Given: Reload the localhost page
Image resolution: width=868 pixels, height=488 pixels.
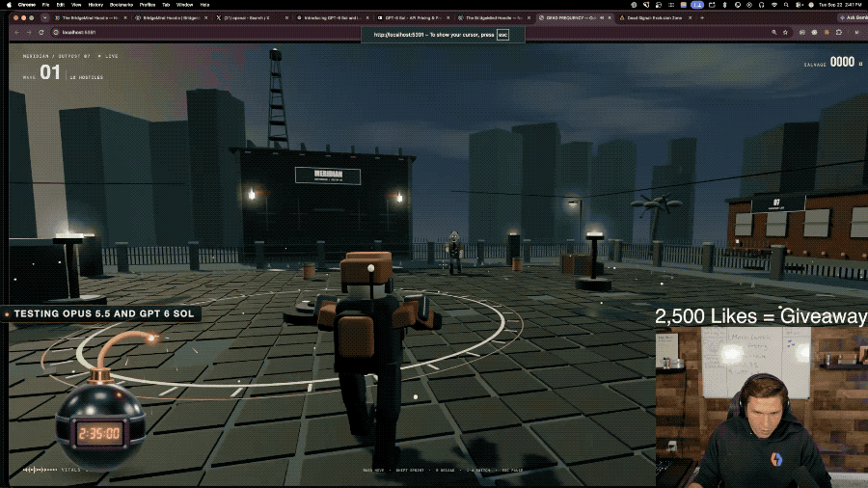Looking at the screenshot, I should tap(41, 33).
